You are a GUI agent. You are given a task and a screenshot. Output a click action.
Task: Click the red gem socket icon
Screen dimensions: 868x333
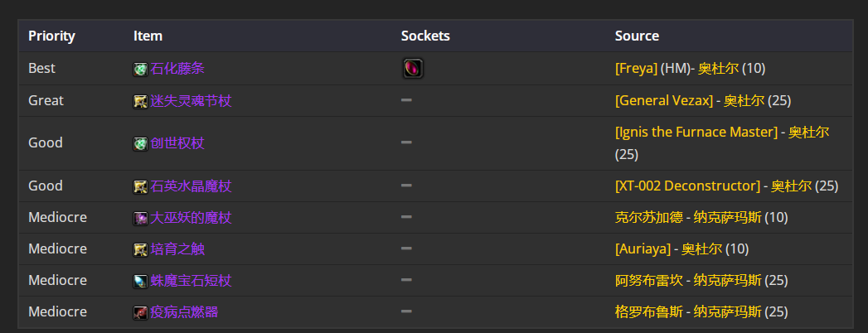tap(413, 69)
